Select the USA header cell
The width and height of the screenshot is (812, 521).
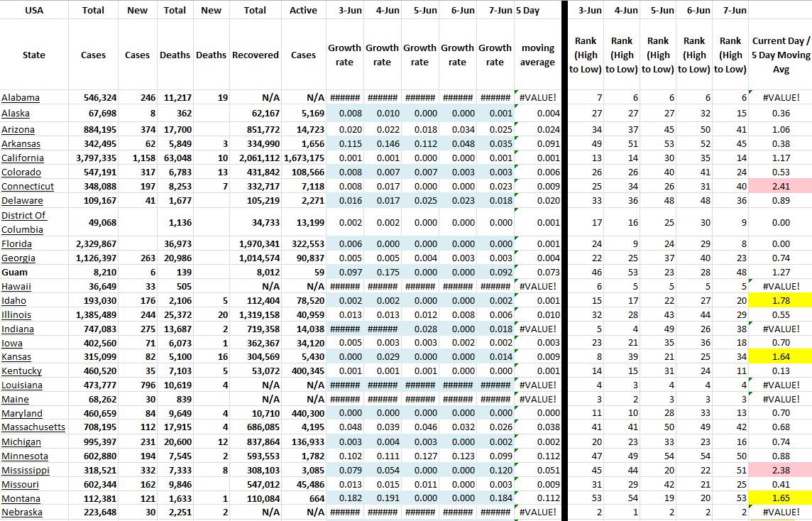[x=33, y=10]
